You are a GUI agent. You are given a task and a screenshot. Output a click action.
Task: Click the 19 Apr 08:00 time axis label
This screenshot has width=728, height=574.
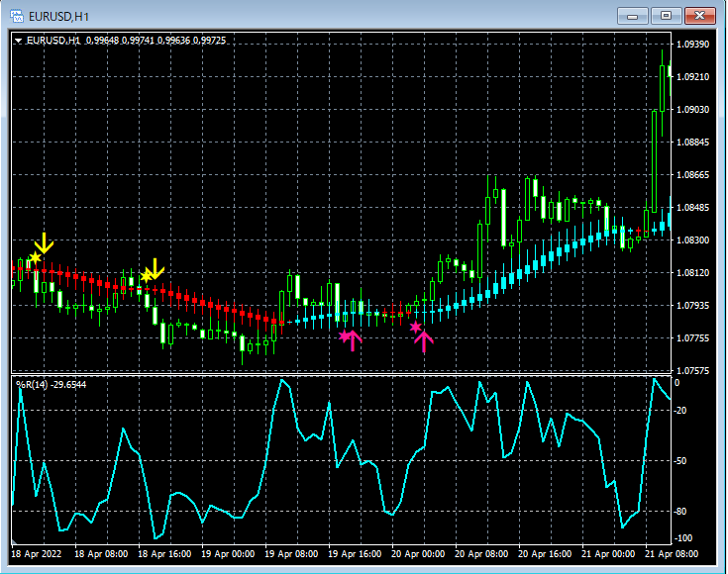click(x=291, y=554)
